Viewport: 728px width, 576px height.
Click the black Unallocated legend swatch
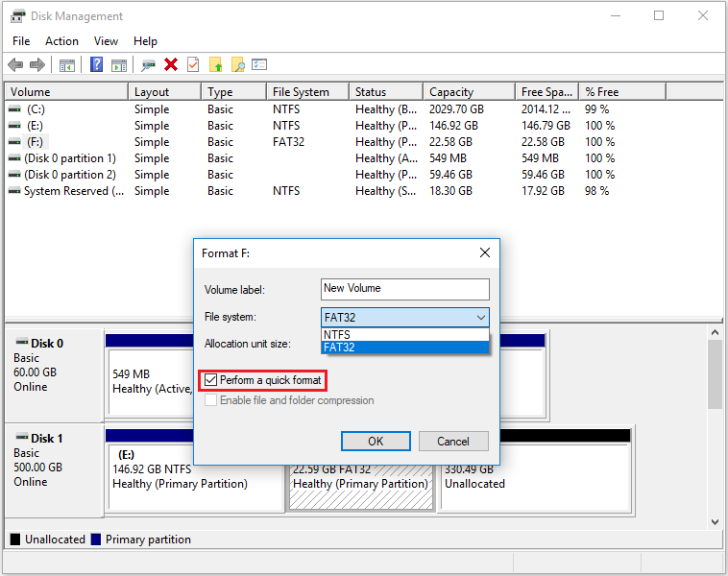point(15,540)
